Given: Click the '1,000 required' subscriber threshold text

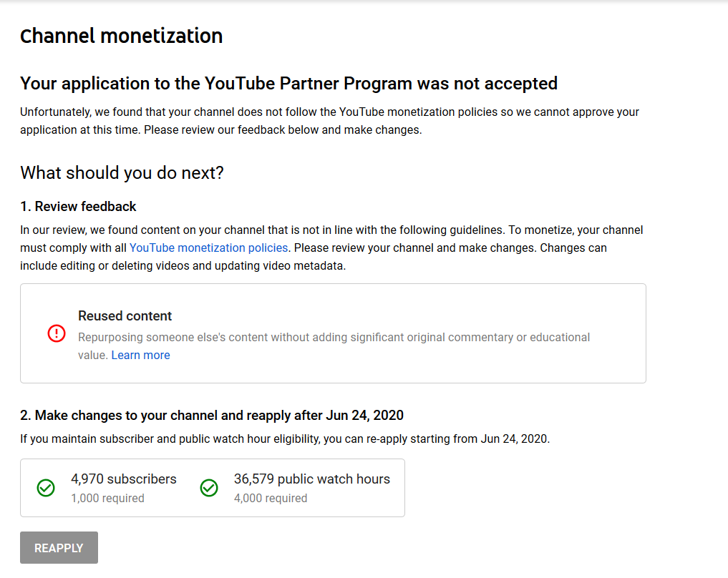Looking at the screenshot, I should tap(107, 498).
